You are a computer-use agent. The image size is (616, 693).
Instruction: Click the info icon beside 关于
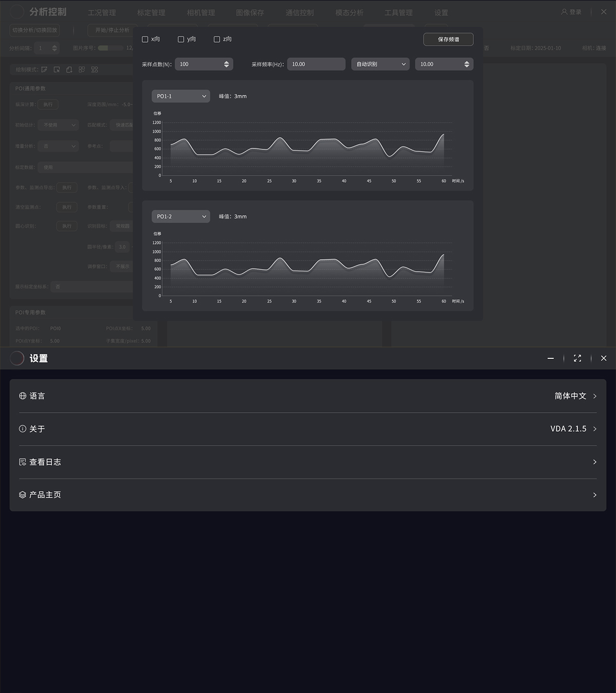coord(23,429)
